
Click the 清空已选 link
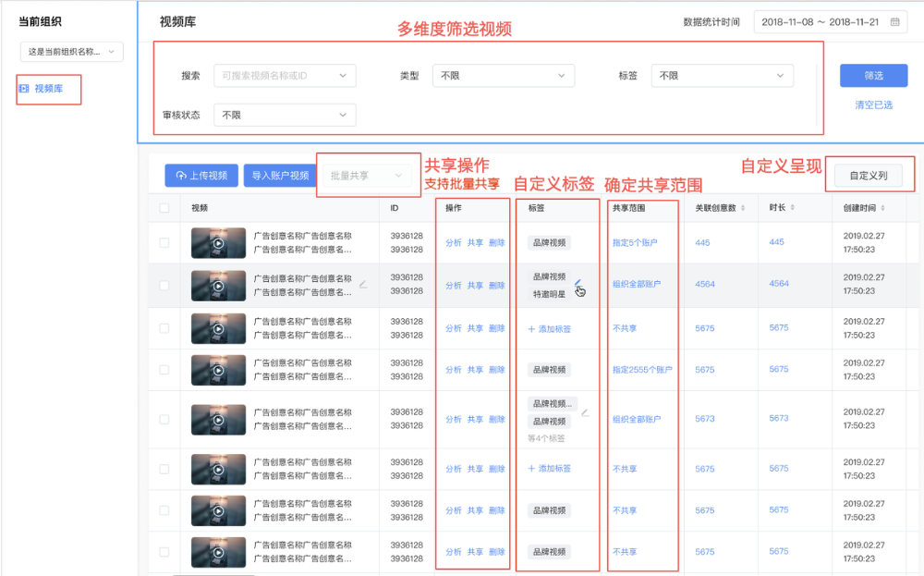873,105
